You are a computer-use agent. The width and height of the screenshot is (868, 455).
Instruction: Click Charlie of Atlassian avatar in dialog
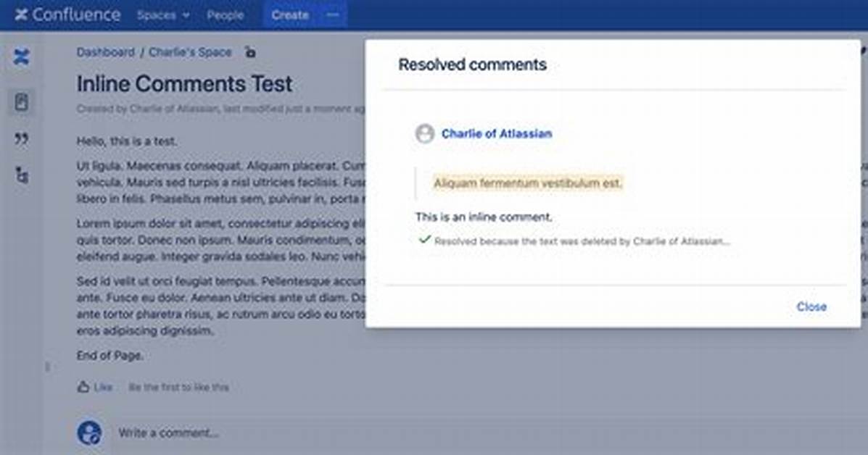click(425, 134)
